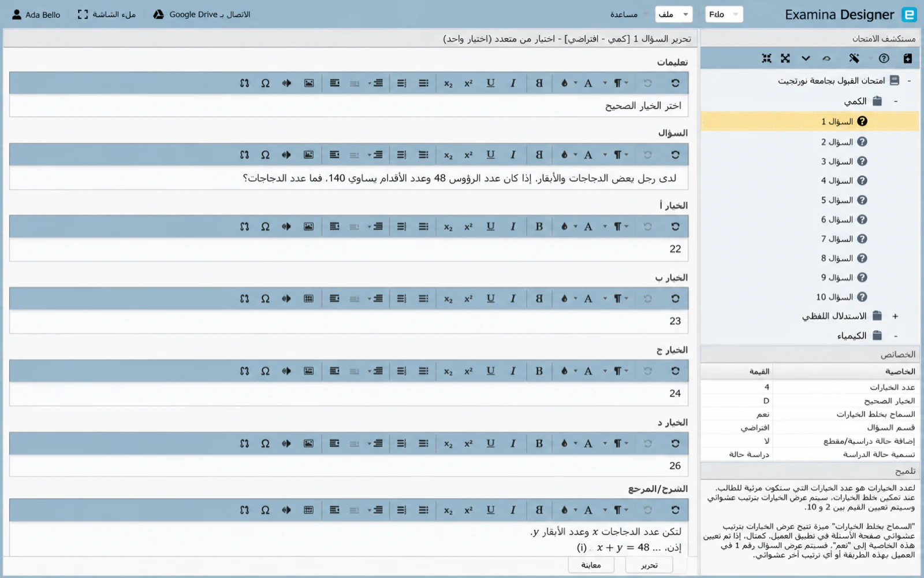Click inside the السؤال question text field
The image size is (924, 578).
[349, 178]
